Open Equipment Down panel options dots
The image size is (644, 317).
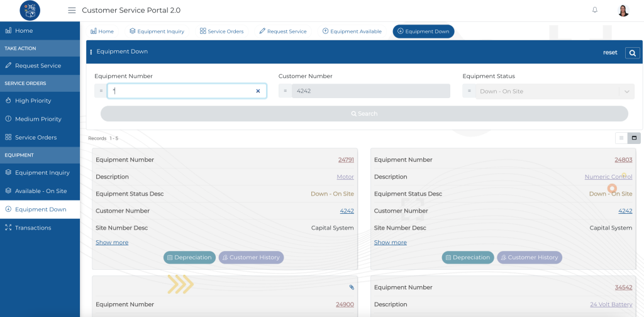point(91,52)
